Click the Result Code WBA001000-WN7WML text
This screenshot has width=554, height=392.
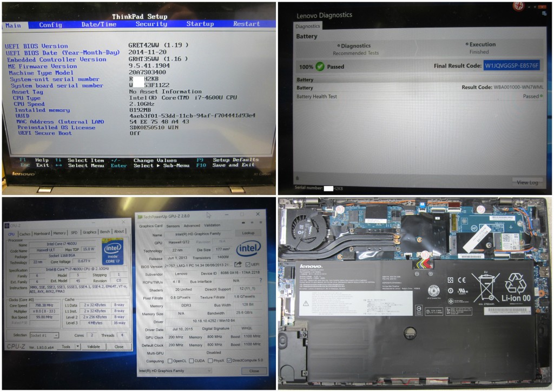(x=503, y=87)
